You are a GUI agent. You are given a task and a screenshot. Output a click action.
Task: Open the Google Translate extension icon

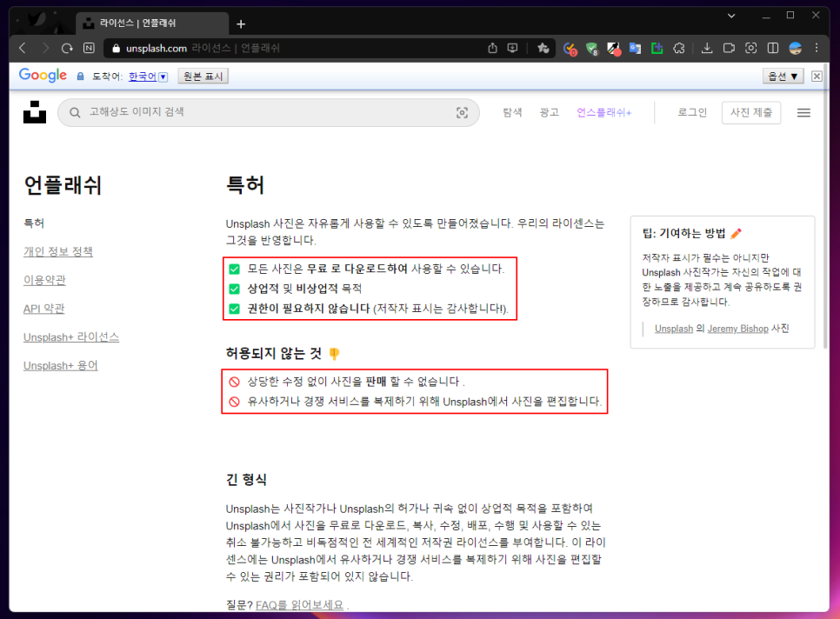[636, 48]
